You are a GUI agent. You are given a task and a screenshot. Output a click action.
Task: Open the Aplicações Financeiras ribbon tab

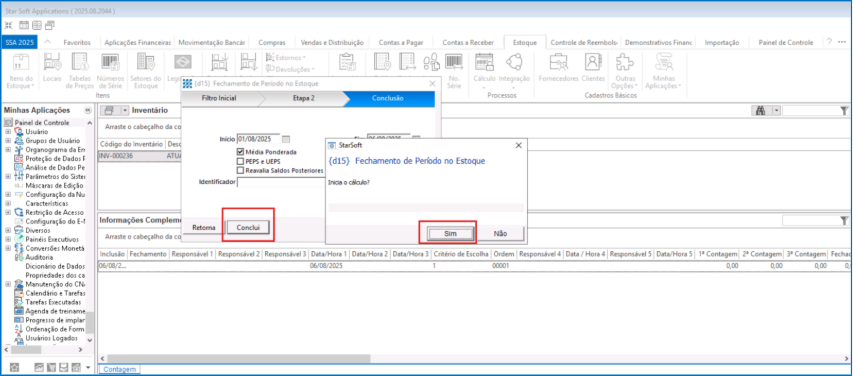pyautogui.click(x=138, y=42)
